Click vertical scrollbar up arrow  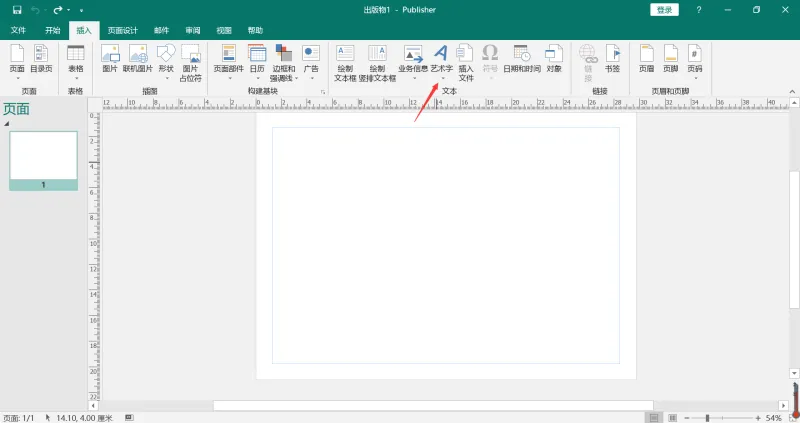[x=794, y=103]
